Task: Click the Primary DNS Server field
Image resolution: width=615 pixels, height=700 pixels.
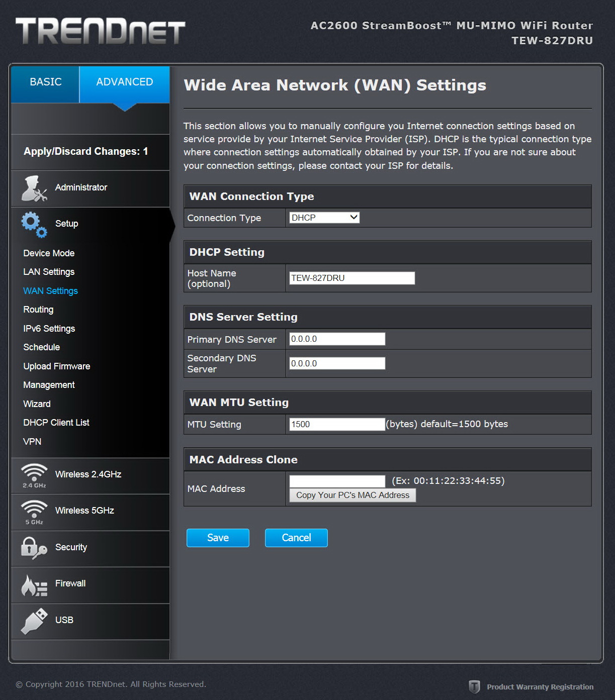Action: click(x=337, y=339)
